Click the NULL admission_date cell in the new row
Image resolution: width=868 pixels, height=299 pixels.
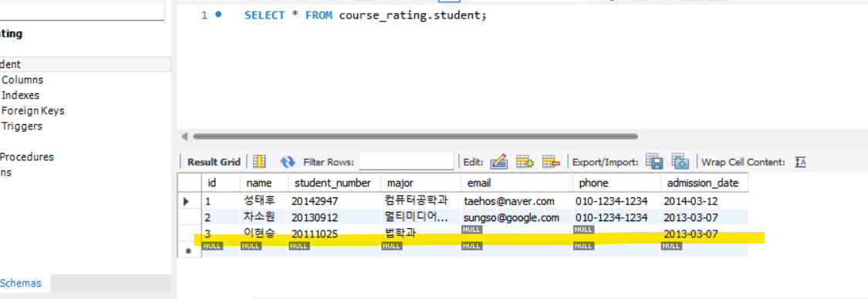pyautogui.click(x=704, y=249)
